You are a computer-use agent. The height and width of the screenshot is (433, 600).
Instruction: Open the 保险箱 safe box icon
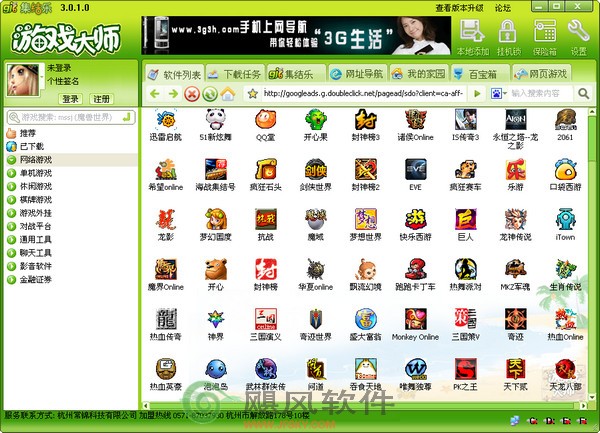click(545, 37)
